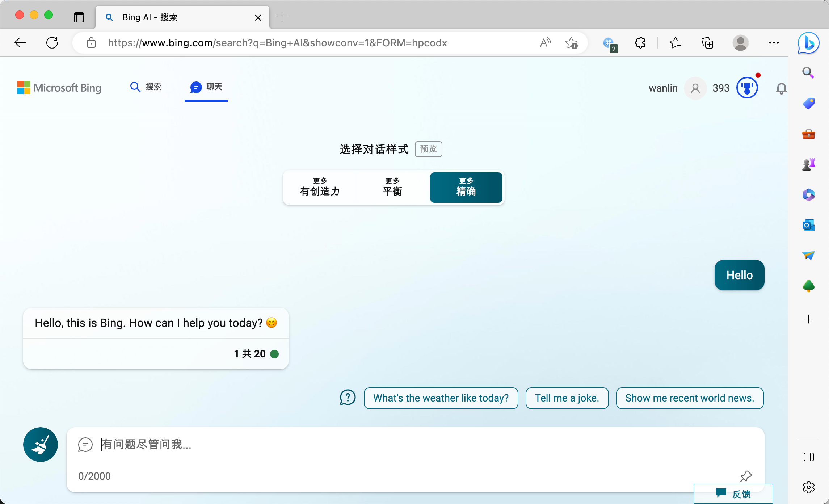The image size is (829, 504).
Task: Switch to the 搜索 search tab
Action: [146, 87]
